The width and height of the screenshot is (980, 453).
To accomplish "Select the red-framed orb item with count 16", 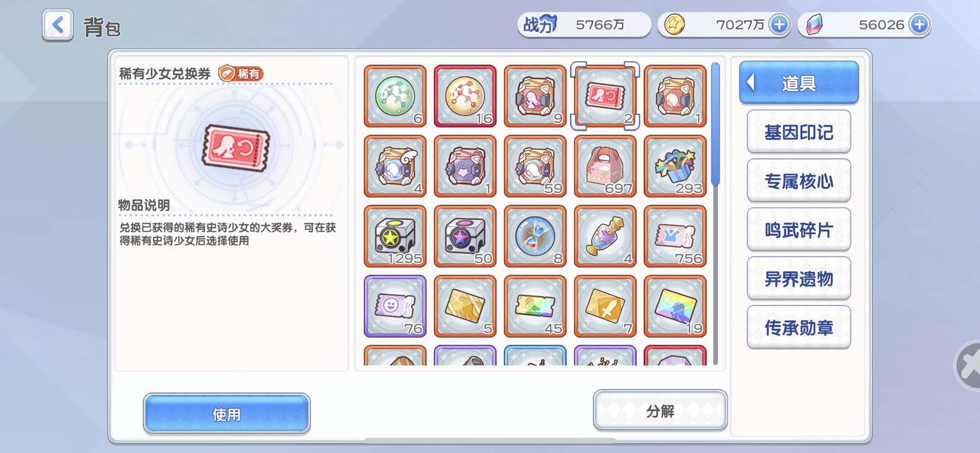I will click(465, 96).
